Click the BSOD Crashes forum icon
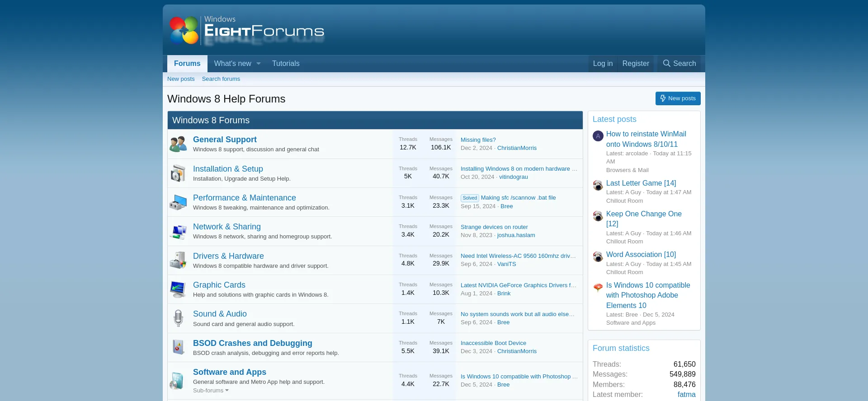This screenshot has height=401, width=868. (178, 347)
